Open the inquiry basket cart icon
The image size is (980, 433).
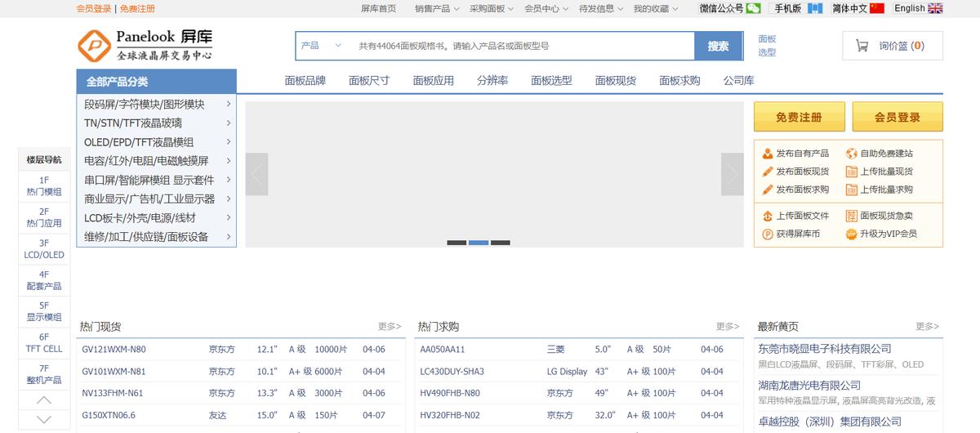point(862,46)
